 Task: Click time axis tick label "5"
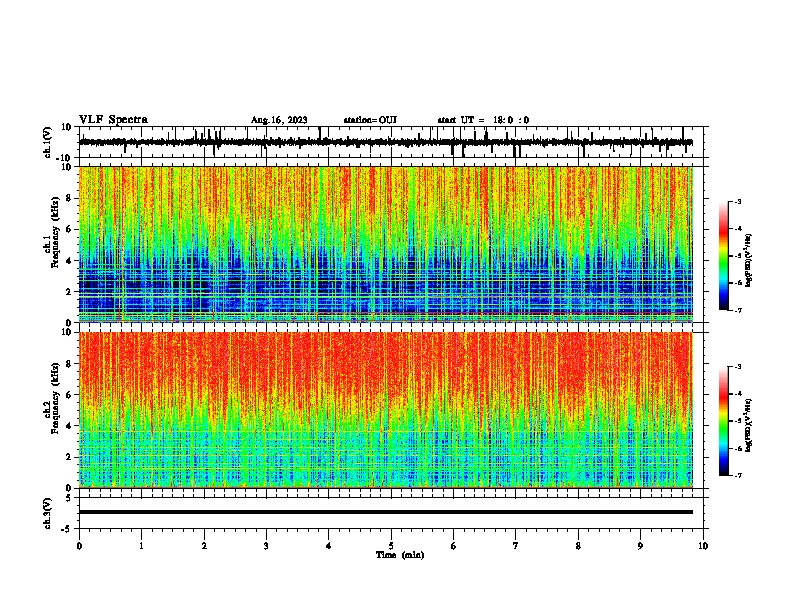click(391, 546)
